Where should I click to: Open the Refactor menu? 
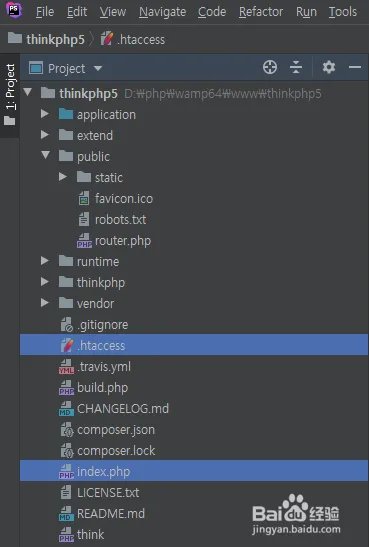tap(261, 12)
